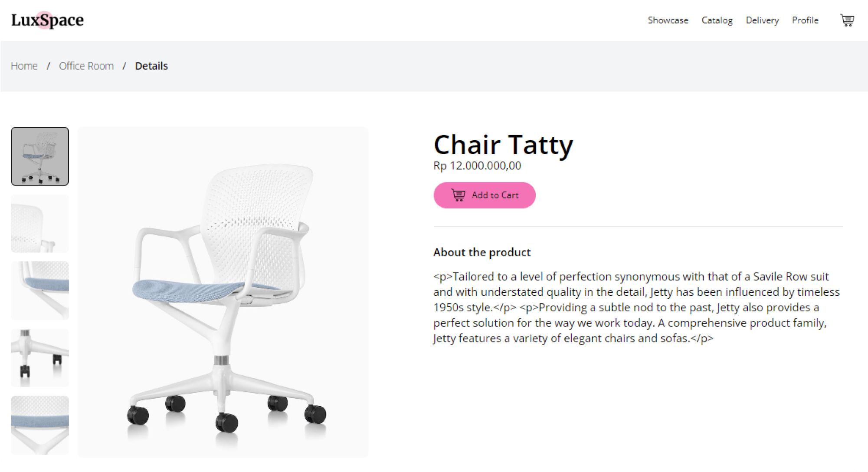Click the Chair Tatty product title
The width and height of the screenshot is (868, 472).
pos(503,145)
